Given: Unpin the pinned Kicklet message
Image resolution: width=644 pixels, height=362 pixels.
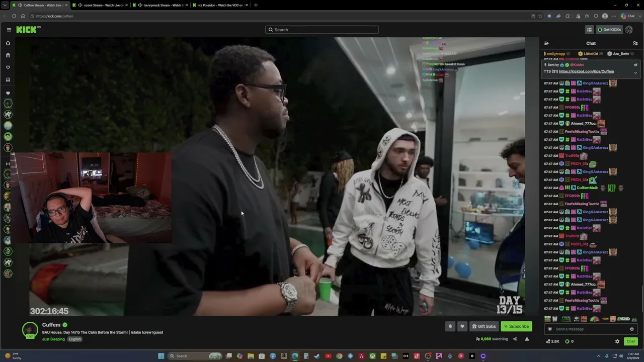Looking at the screenshot, I should (635, 65).
